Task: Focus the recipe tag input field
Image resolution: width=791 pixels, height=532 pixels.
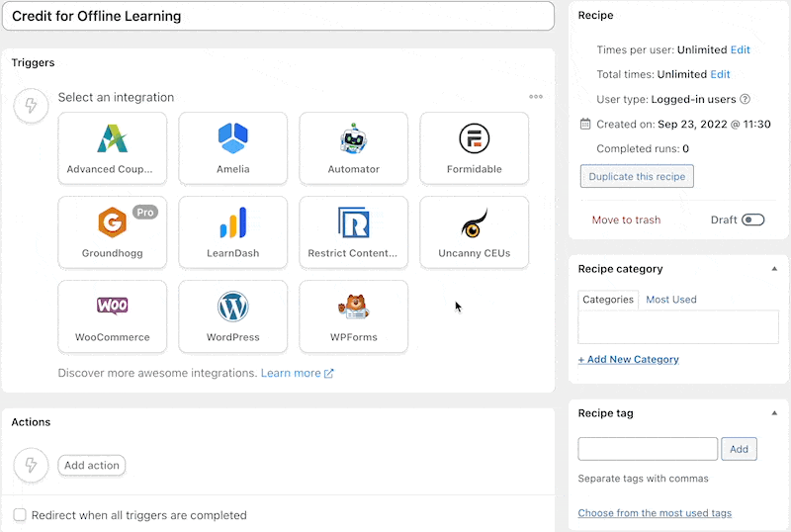Action: click(x=648, y=449)
